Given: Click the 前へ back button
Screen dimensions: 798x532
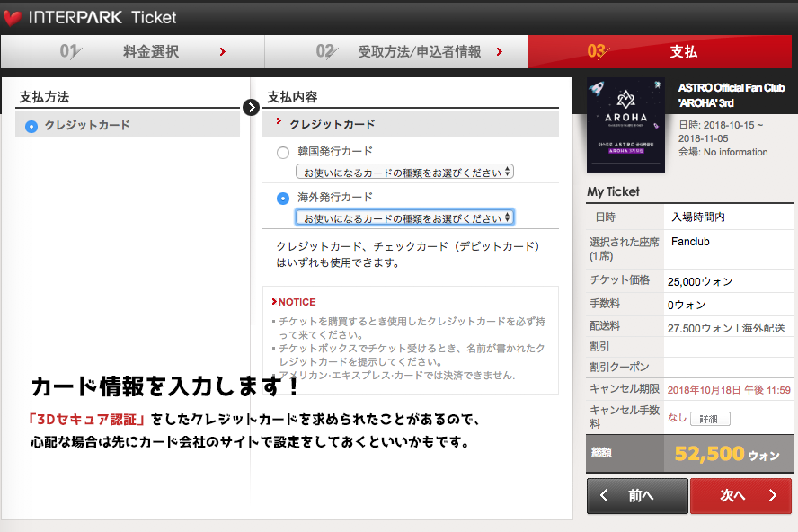Looking at the screenshot, I should tap(637, 495).
